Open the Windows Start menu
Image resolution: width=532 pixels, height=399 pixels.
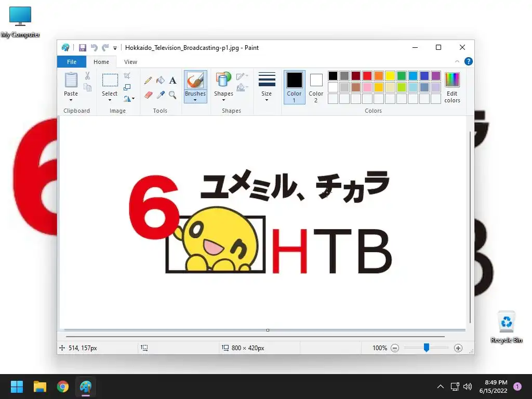tap(17, 387)
